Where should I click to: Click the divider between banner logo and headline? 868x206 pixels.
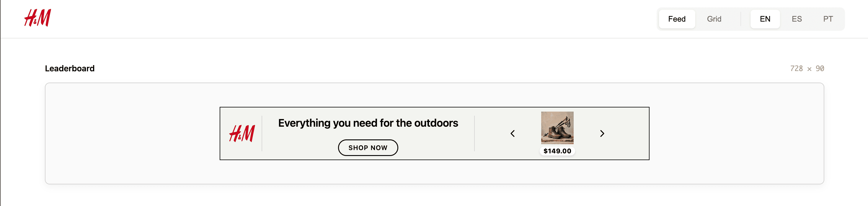[262, 133]
